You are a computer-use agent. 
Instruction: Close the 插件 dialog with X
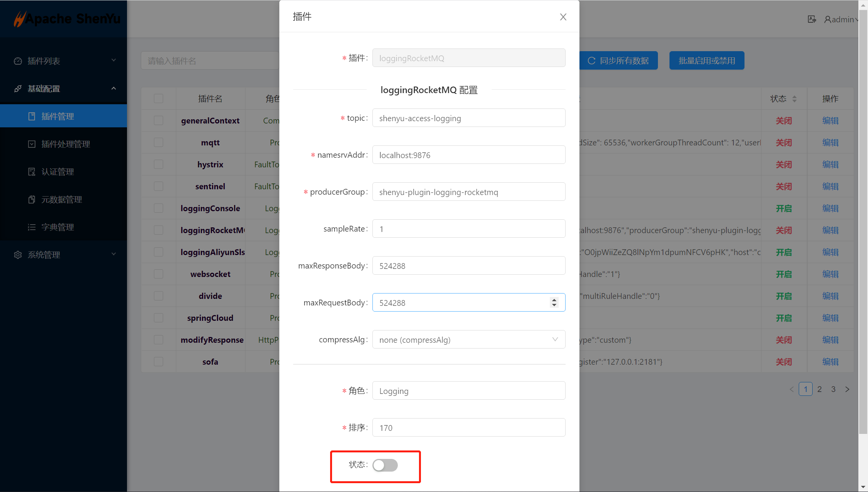click(563, 17)
